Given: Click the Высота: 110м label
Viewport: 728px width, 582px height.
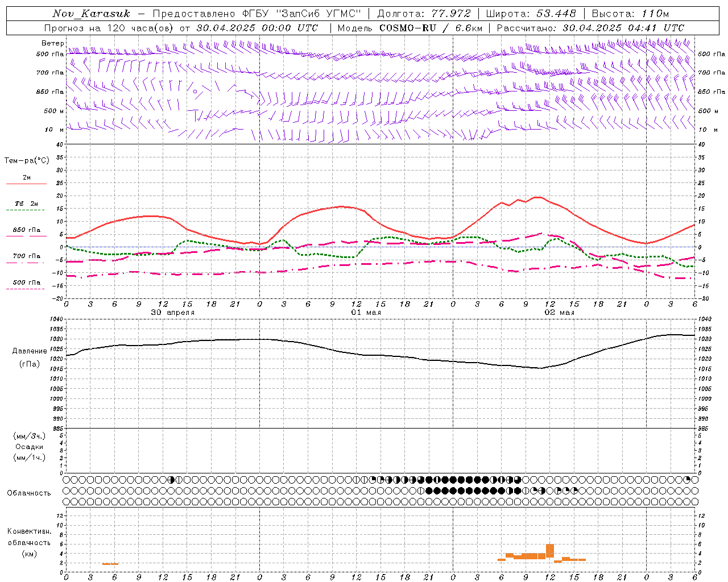Looking at the screenshot, I should 631,14.
